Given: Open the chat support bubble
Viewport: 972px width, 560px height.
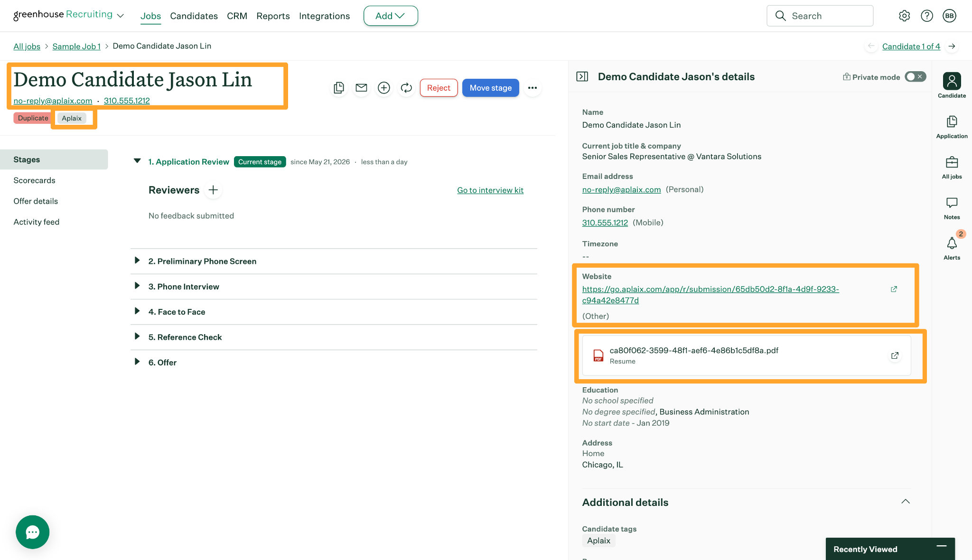Looking at the screenshot, I should pyautogui.click(x=32, y=532).
